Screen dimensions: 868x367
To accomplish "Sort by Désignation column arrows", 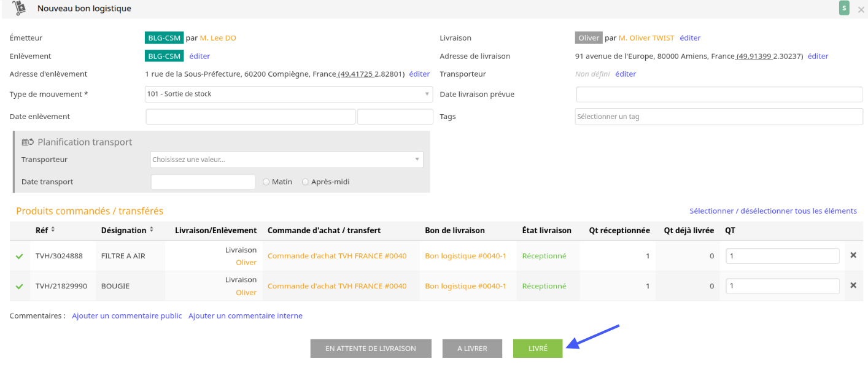I will [x=152, y=230].
